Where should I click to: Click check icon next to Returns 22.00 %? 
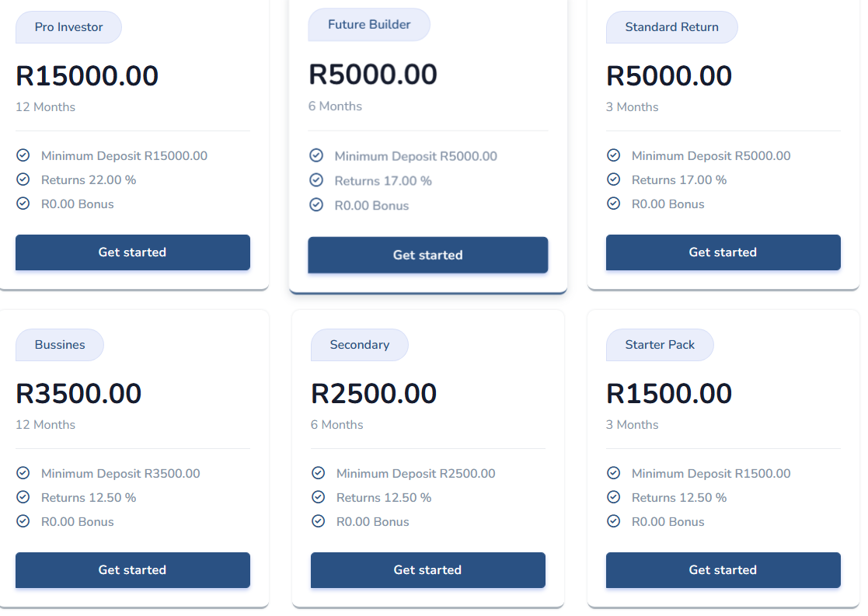23,179
